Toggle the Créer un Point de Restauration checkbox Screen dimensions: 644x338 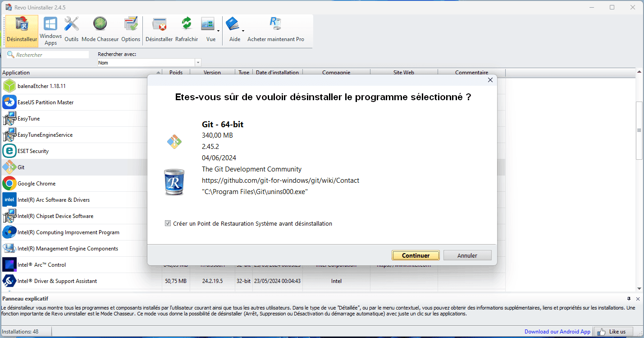[x=168, y=223]
